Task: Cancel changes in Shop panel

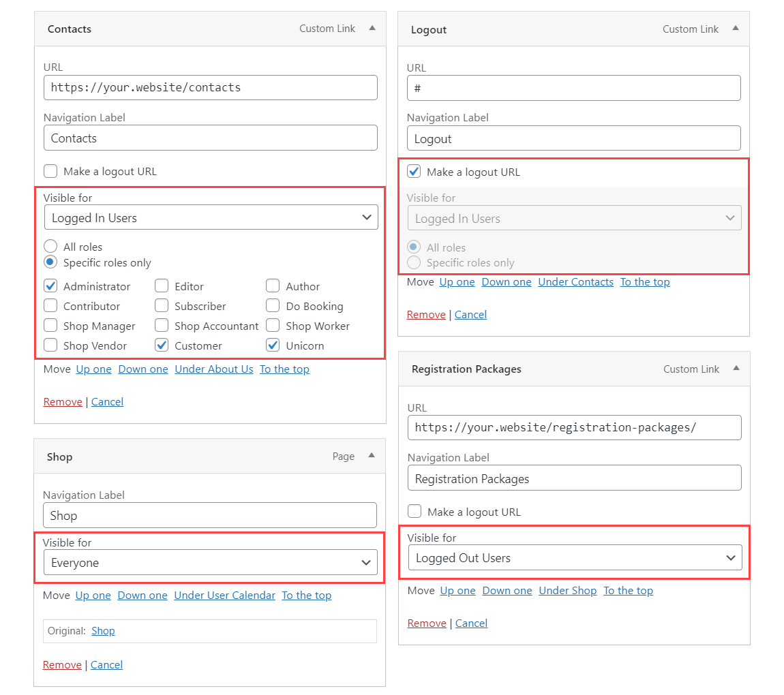Action: coord(106,664)
